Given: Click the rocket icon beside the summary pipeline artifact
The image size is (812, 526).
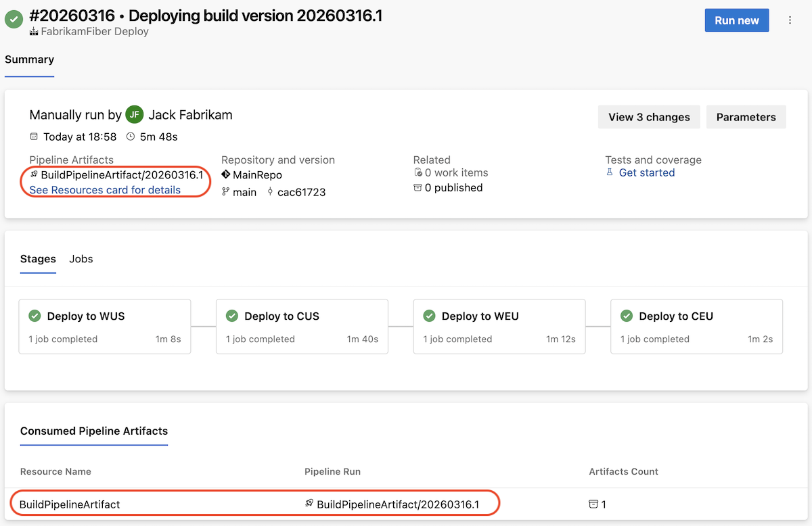Looking at the screenshot, I should pyautogui.click(x=34, y=175).
